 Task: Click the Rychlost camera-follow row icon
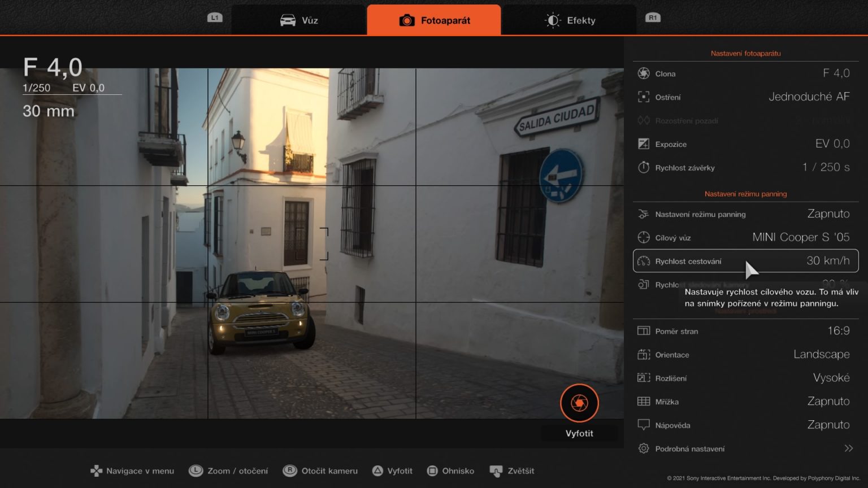click(x=644, y=284)
